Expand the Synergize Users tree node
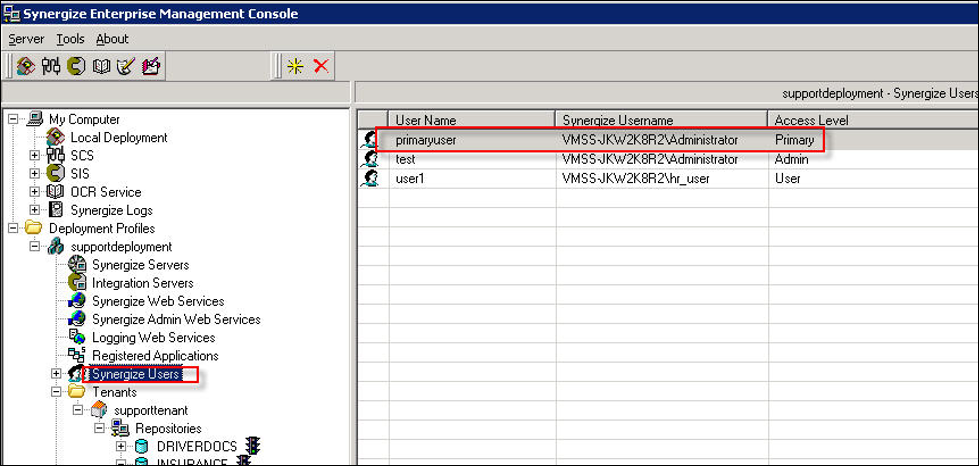This screenshot has height=466, width=979. click(57, 374)
